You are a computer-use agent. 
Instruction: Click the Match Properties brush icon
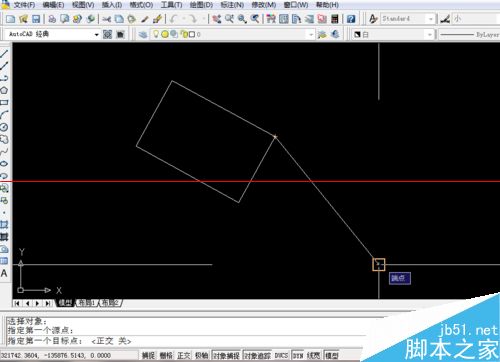[144, 19]
